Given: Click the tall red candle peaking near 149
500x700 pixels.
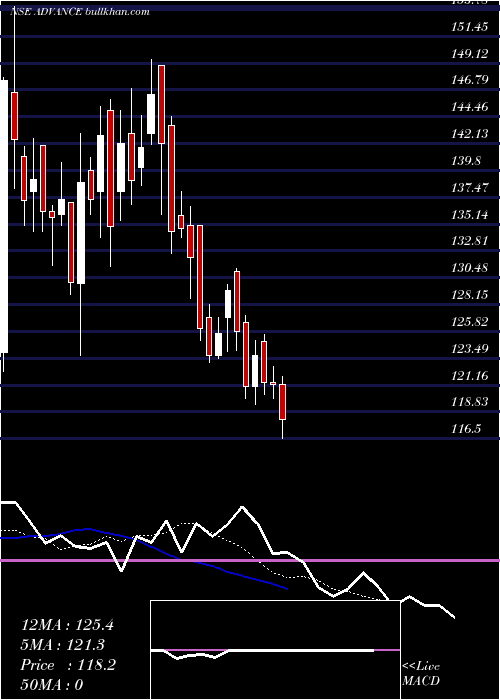Looking at the screenshot, I should pos(161,104).
